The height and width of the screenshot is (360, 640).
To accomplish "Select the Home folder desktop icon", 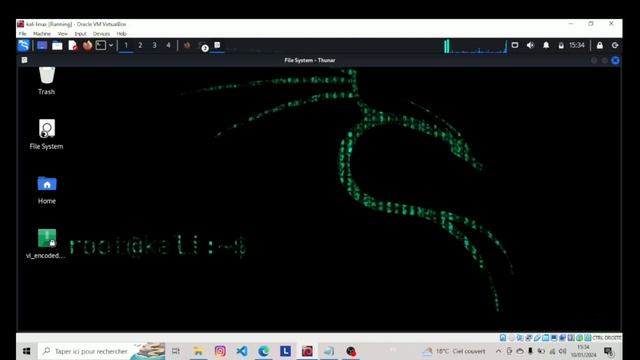I will [x=47, y=190].
